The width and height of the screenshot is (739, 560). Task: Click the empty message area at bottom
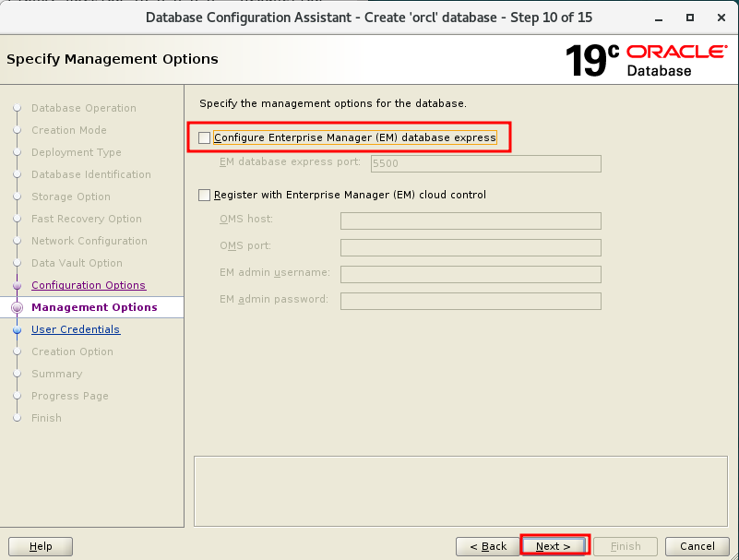460,491
